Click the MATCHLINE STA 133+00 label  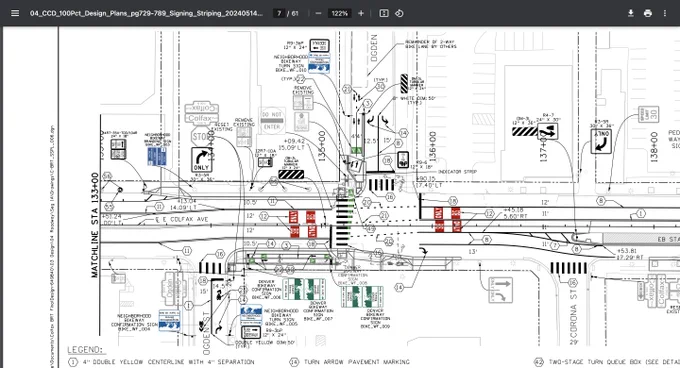click(x=95, y=225)
